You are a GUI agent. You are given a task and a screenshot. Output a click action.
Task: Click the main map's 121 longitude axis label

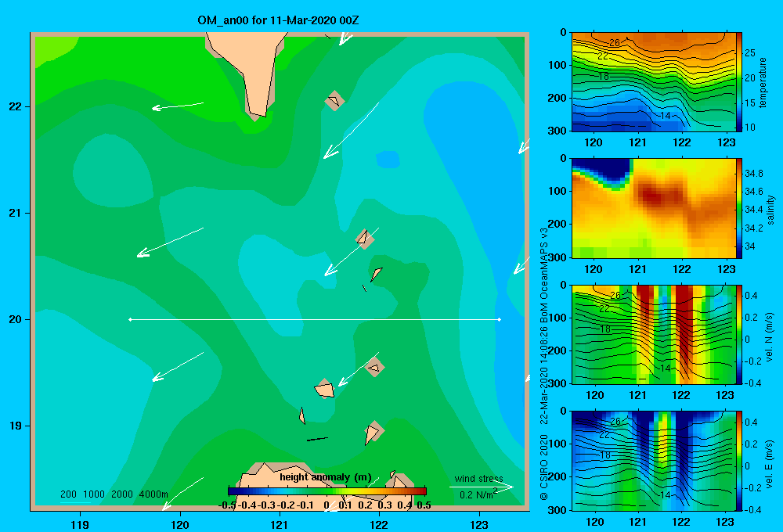click(280, 525)
